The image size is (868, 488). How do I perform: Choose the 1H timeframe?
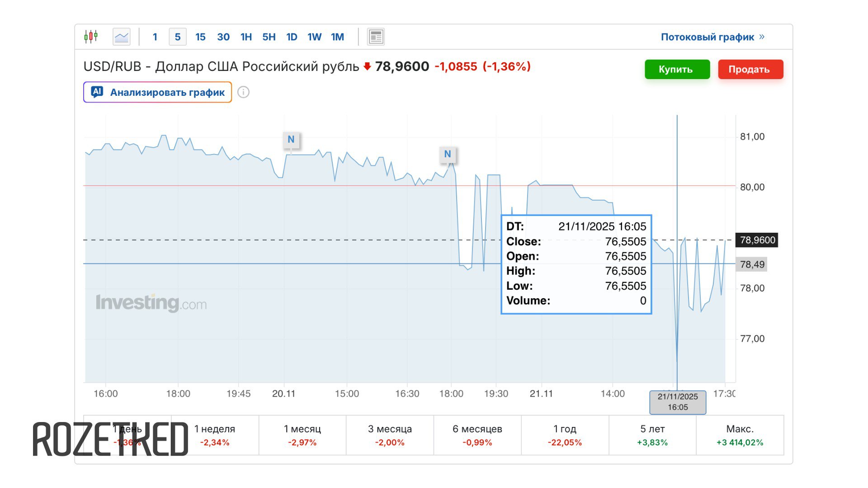pyautogui.click(x=246, y=37)
